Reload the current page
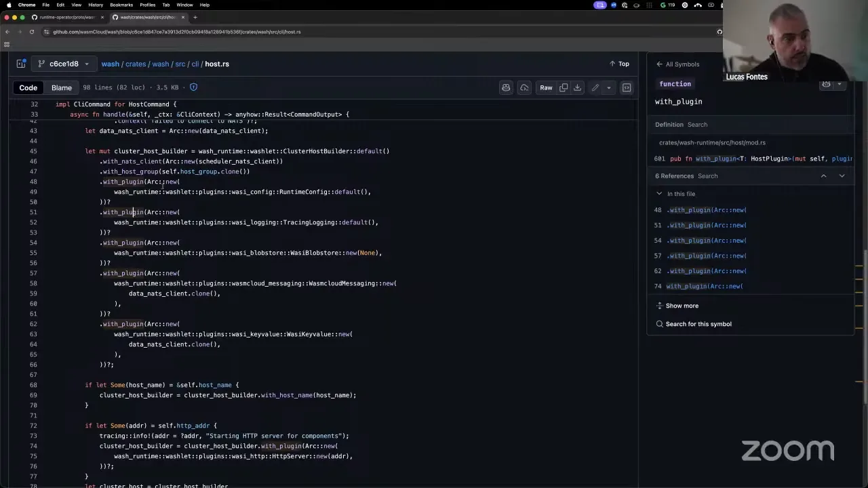 coord(32,32)
